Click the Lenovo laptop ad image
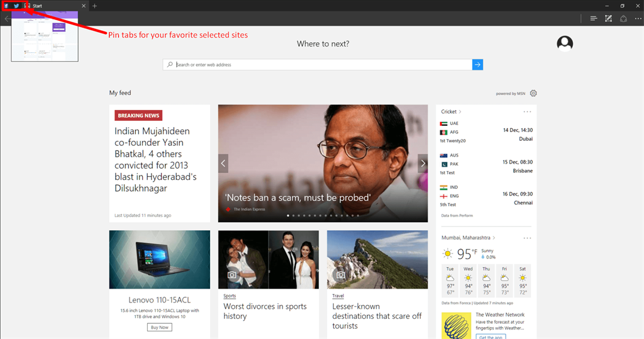This screenshot has width=644, height=339. pos(159,259)
